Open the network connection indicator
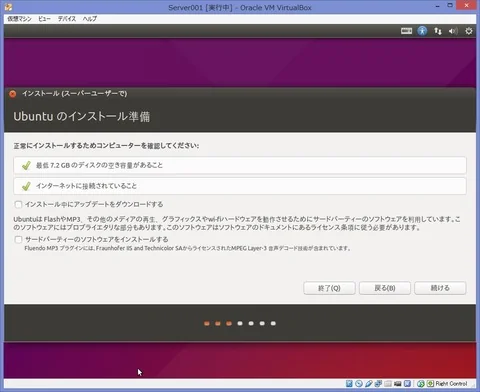 coord(438,31)
